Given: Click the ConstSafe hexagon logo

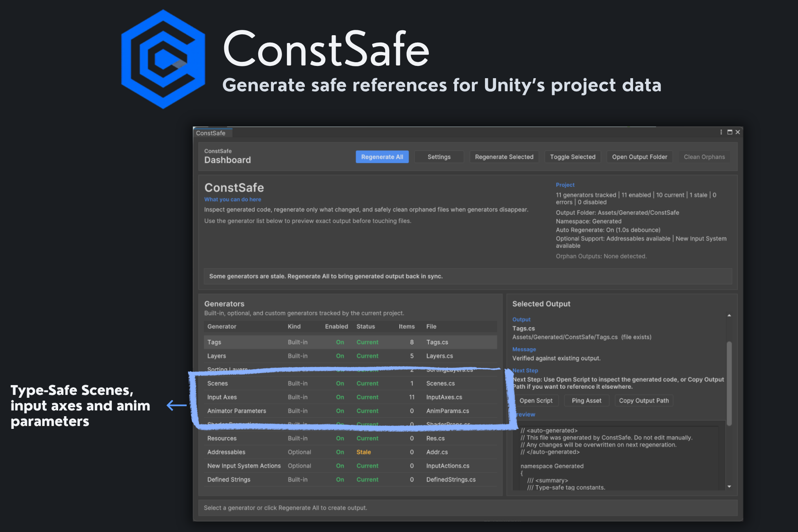Looking at the screenshot, I should click(163, 59).
